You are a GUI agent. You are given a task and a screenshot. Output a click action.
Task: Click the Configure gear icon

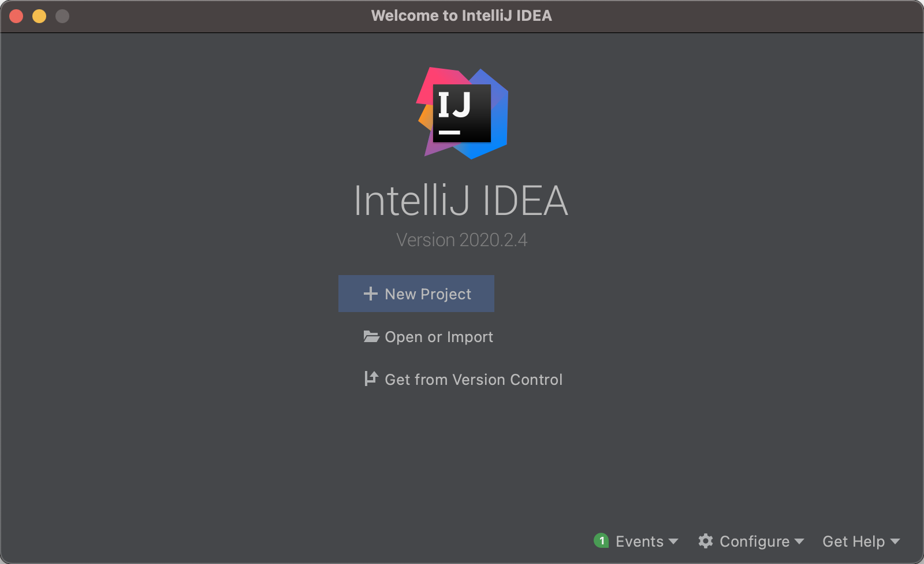[x=705, y=541]
